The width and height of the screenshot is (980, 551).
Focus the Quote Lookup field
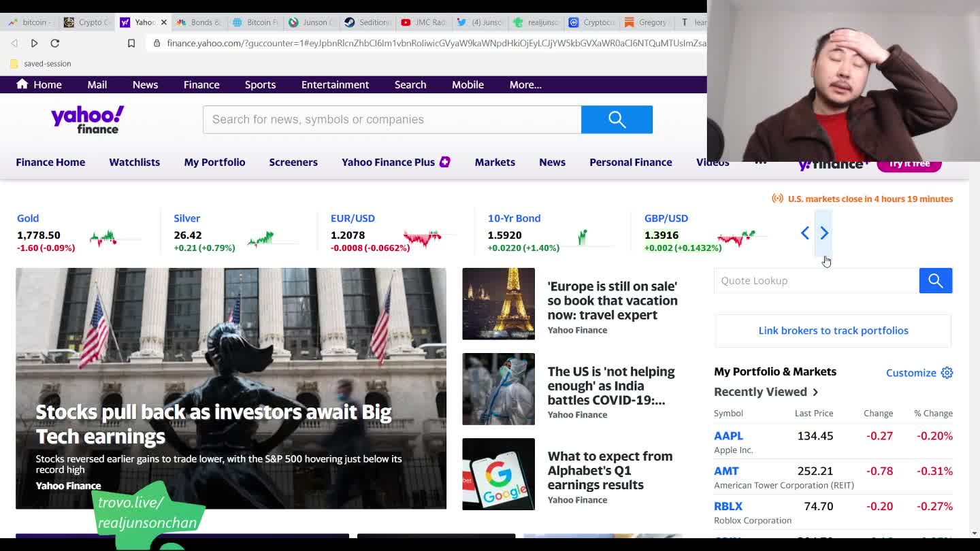[x=816, y=280]
